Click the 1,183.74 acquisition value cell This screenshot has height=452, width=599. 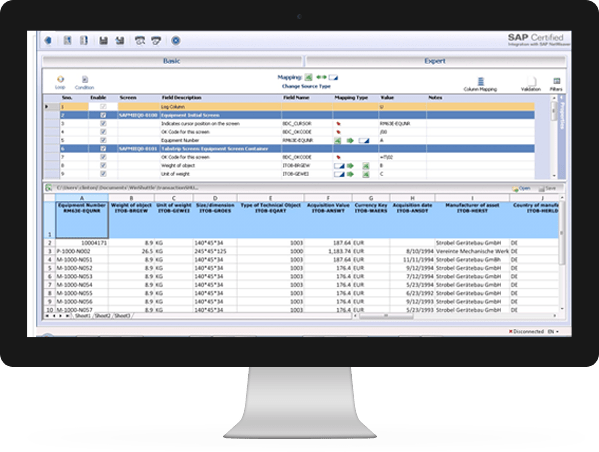click(328, 251)
